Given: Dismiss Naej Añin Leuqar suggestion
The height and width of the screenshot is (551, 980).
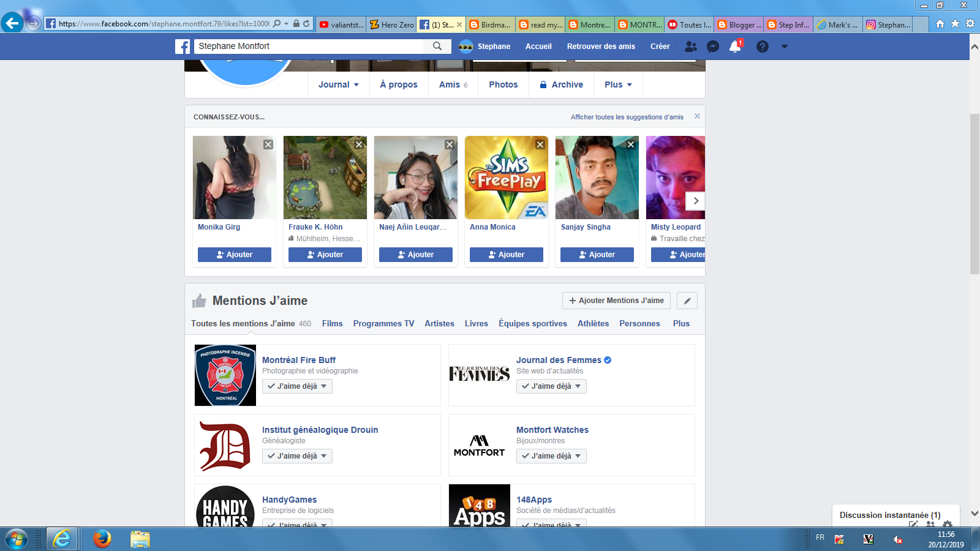Looking at the screenshot, I should [x=450, y=144].
